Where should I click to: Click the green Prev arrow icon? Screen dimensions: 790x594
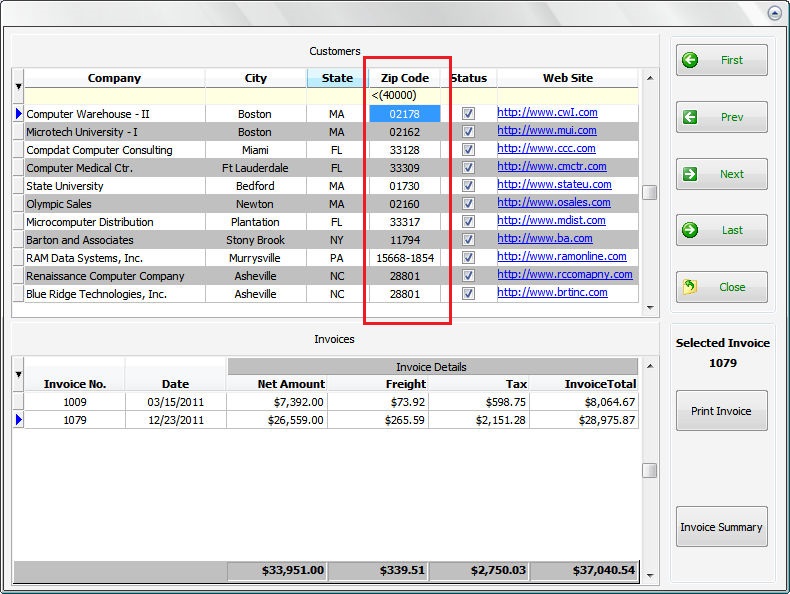pyautogui.click(x=690, y=117)
